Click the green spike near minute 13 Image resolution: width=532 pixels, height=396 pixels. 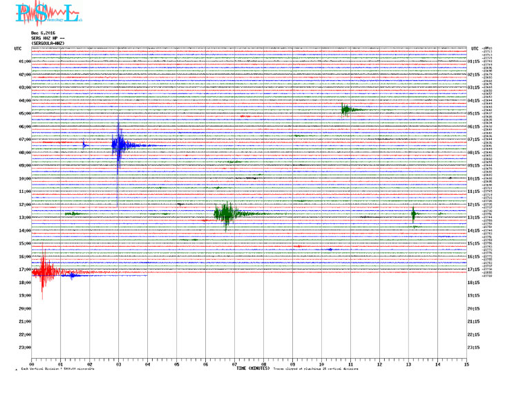point(413,214)
